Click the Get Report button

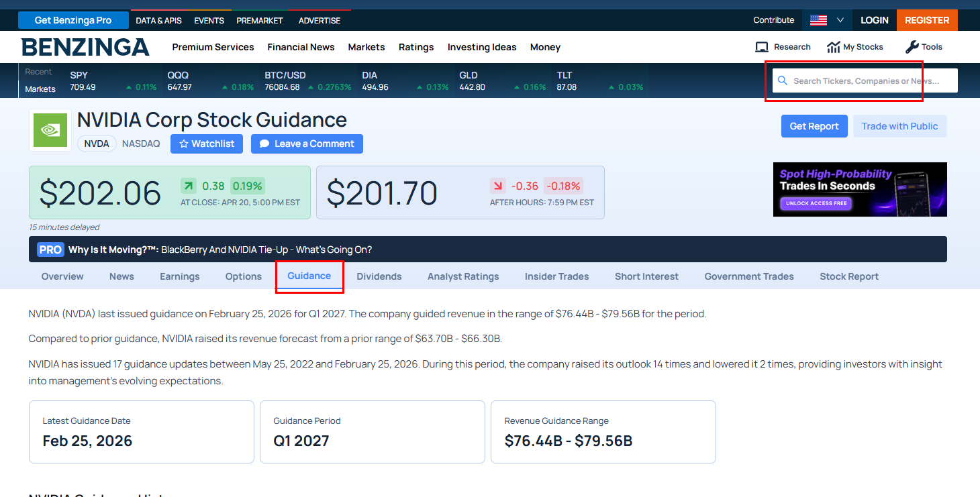(x=814, y=126)
